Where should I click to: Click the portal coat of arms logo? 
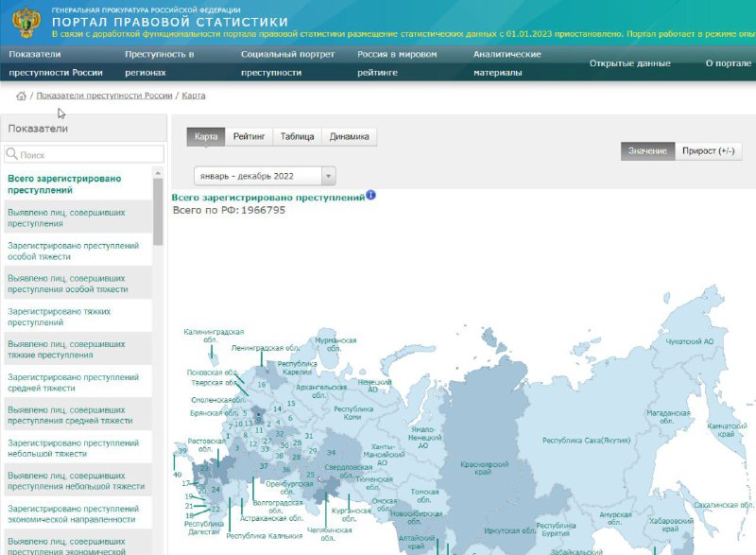[x=26, y=22]
